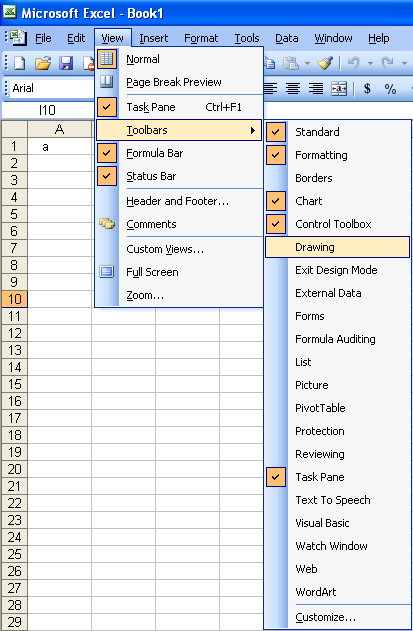Image resolution: width=413 pixels, height=631 pixels.
Task: Click the Paste clipboard icon
Action: pos(291,63)
